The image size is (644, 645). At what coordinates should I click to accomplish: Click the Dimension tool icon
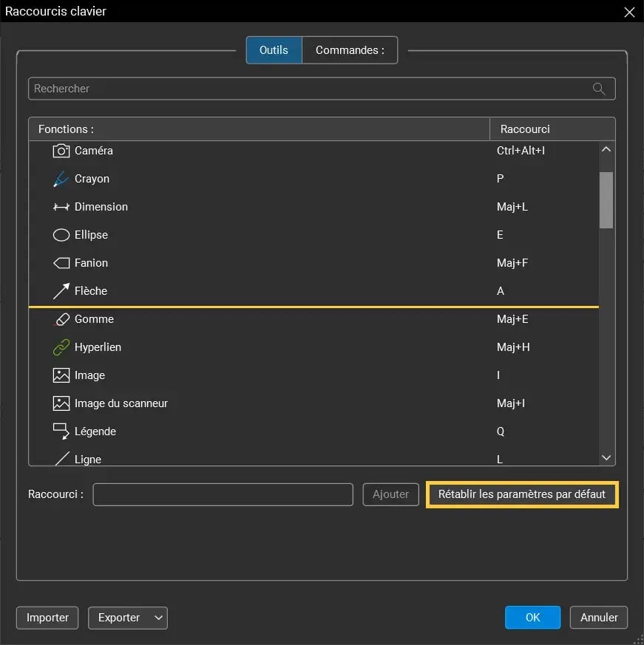[60, 207]
